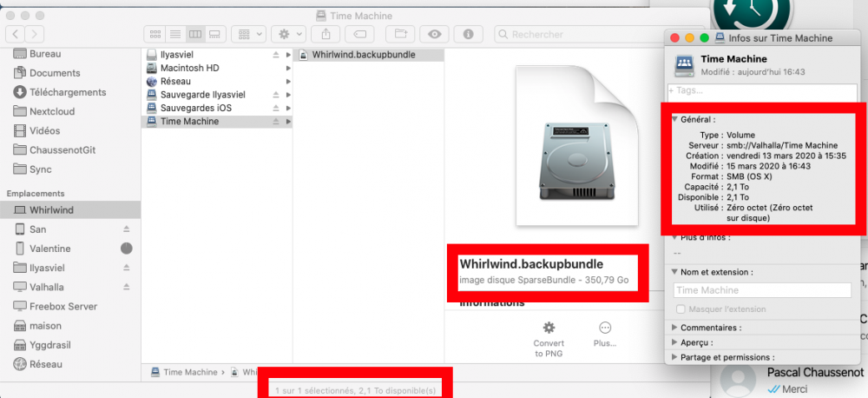Expand Macintosh HD with its arrow
The height and width of the screenshot is (398, 868).
point(288,68)
